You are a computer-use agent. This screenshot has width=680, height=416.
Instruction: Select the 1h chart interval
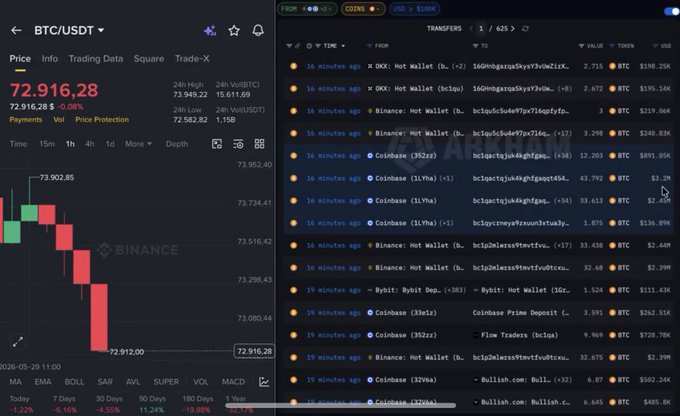pos(70,144)
